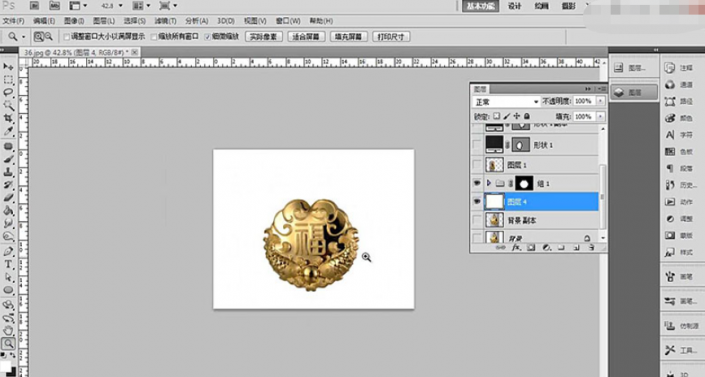The image size is (705, 377).
Task: Hide the 组 1 group
Action: [477, 183]
